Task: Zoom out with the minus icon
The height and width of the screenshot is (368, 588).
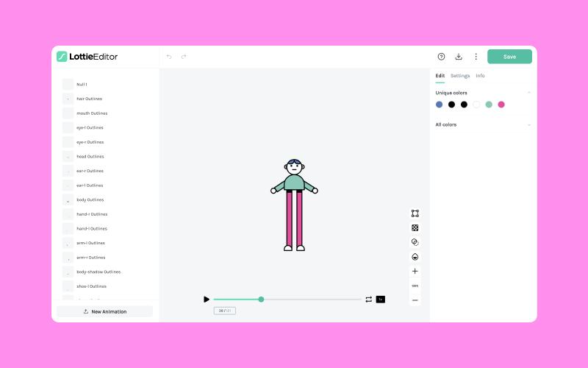Action: coord(415,300)
